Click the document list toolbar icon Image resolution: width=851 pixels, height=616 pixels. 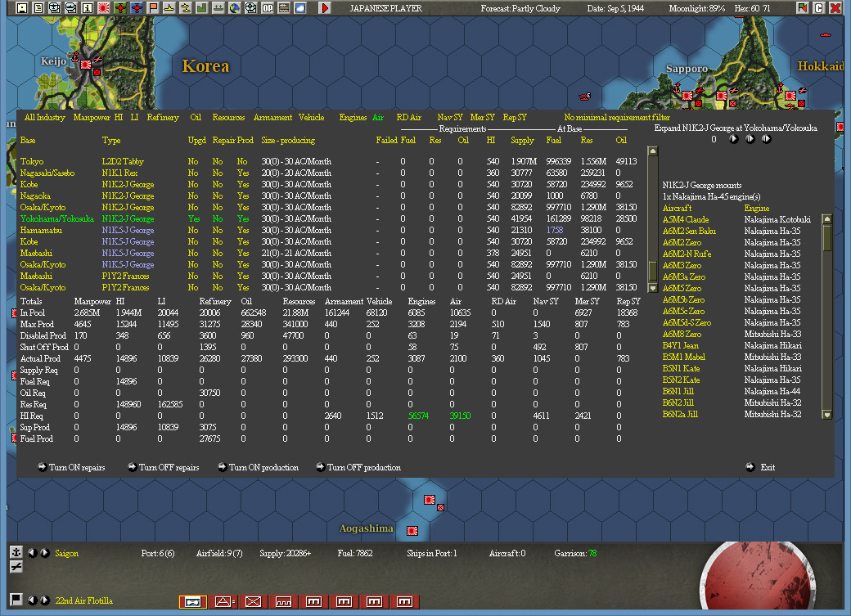click(x=38, y=8)
